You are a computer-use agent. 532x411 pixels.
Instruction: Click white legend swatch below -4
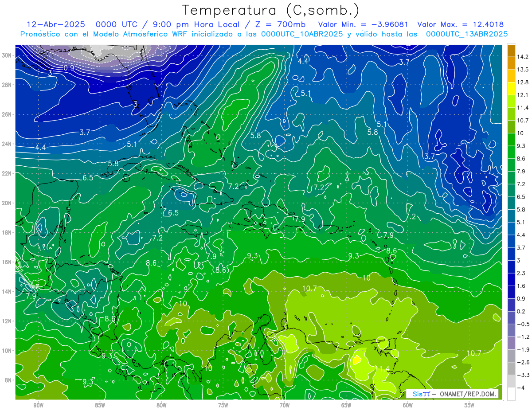[512, 394]
